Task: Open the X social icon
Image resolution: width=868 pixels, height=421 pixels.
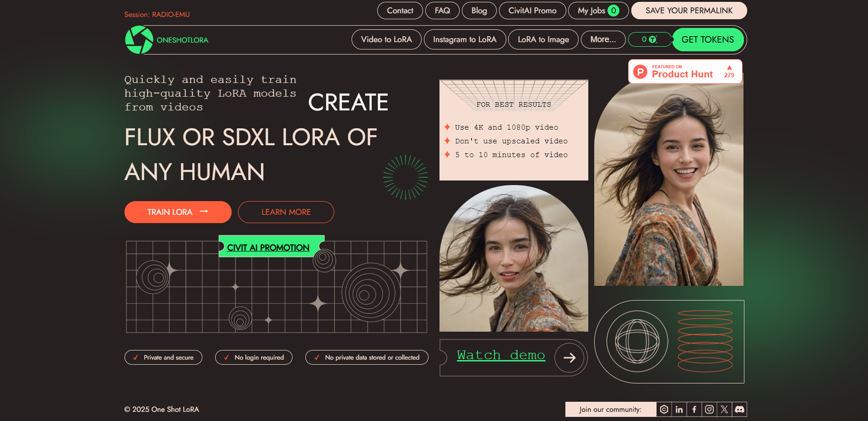Action: pos(724,409)
